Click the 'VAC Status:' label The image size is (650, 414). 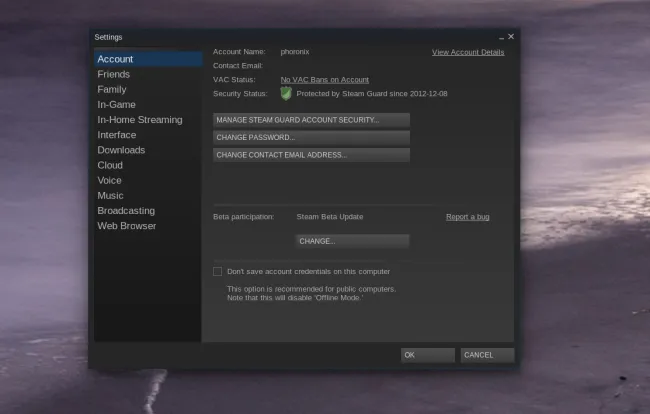pos(234,80)
